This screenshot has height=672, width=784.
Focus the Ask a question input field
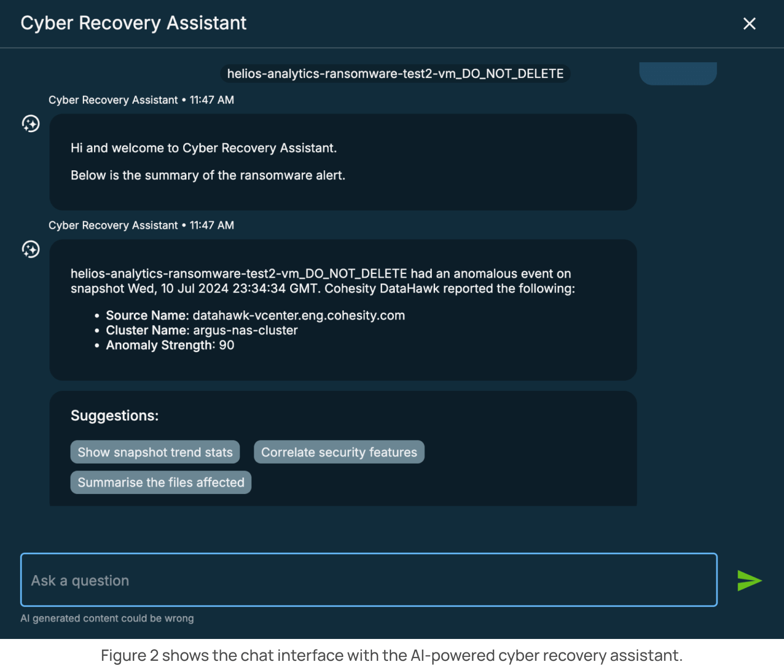click(368, 580)
